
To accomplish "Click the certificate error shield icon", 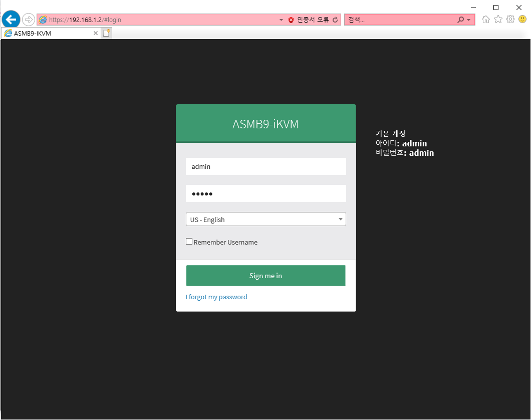I will point(291,20).
